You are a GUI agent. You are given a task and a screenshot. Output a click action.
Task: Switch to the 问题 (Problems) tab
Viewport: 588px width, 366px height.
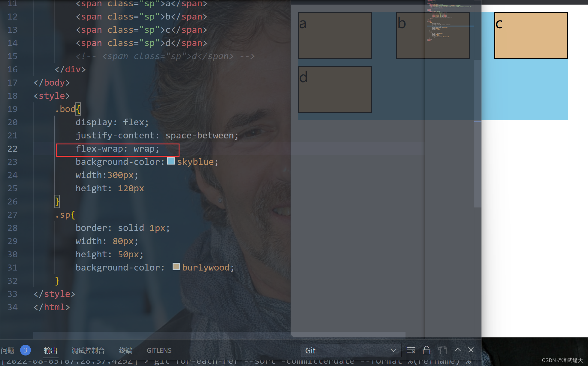(x=8, y=350)
